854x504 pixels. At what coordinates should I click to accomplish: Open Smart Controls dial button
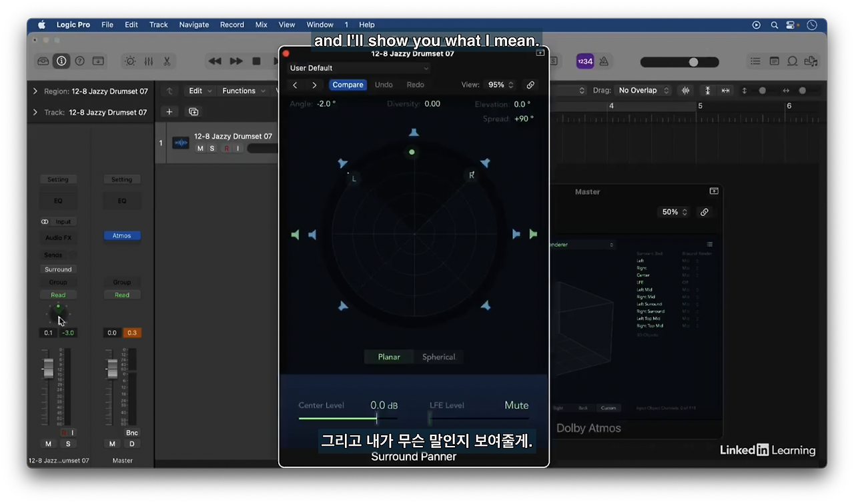(x=130, y=61)
